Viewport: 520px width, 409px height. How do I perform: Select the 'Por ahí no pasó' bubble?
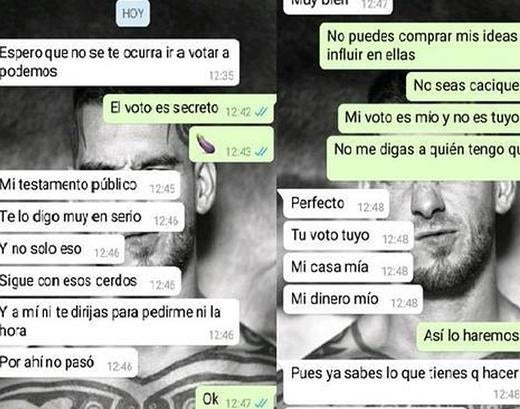click(x=69, y=363)
